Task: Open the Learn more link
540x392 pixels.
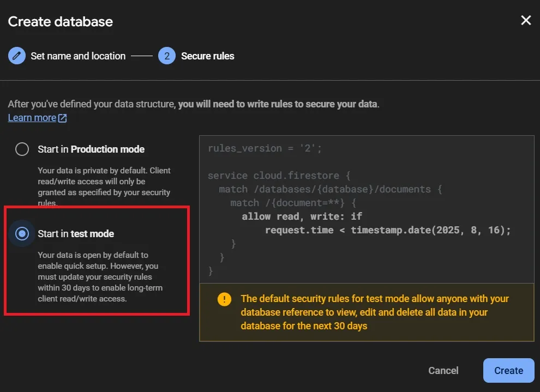Action: (x=32, y=118)
